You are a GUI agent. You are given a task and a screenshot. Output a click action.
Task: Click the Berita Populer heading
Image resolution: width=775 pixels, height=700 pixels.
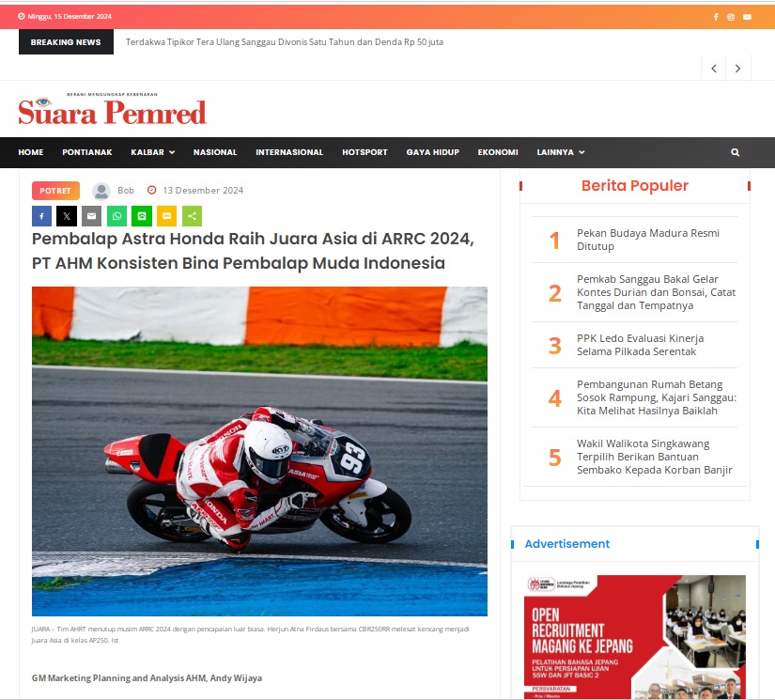pos(635,185)
